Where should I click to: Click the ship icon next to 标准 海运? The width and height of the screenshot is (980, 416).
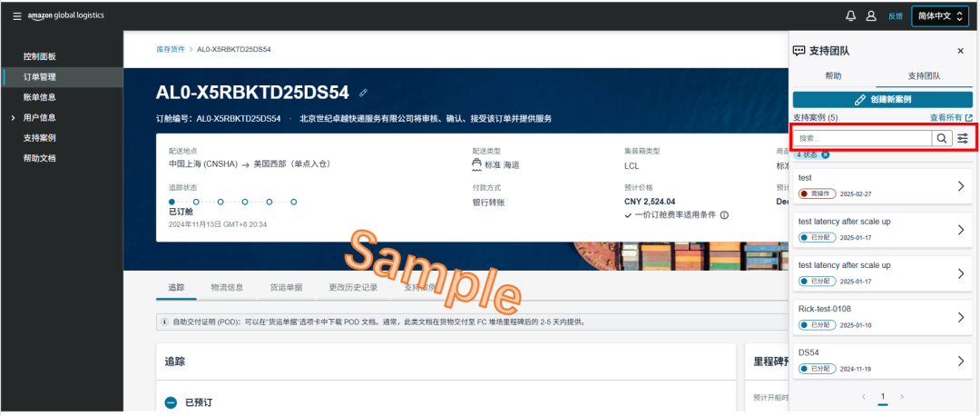477,164
